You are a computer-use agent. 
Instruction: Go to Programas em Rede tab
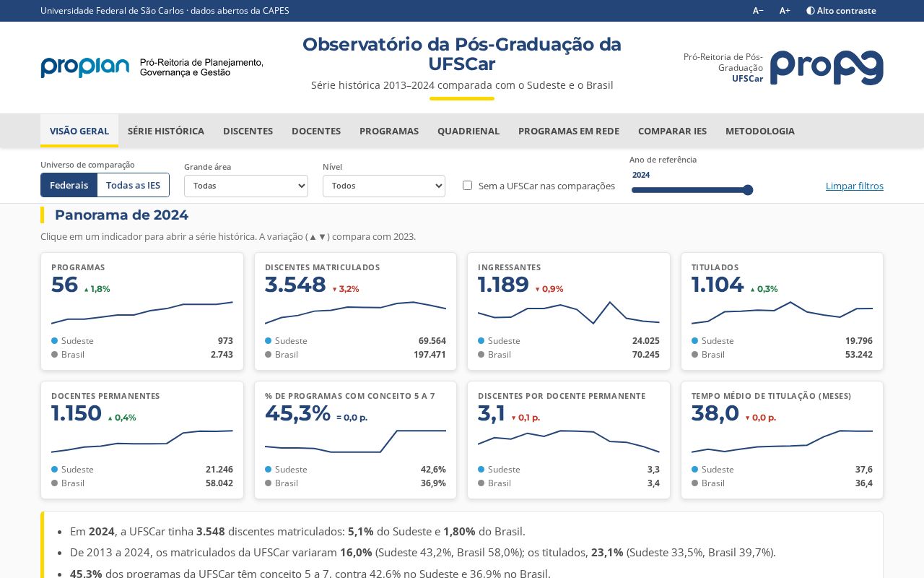click(569, 131)
